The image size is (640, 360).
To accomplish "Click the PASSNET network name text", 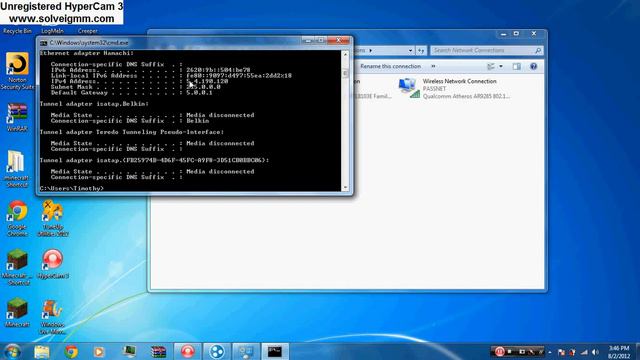I will pos(434,89).
